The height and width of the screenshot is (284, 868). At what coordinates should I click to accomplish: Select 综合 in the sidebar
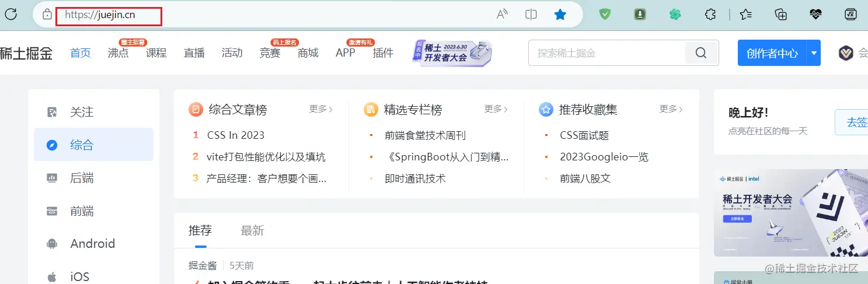pos(93,145)
